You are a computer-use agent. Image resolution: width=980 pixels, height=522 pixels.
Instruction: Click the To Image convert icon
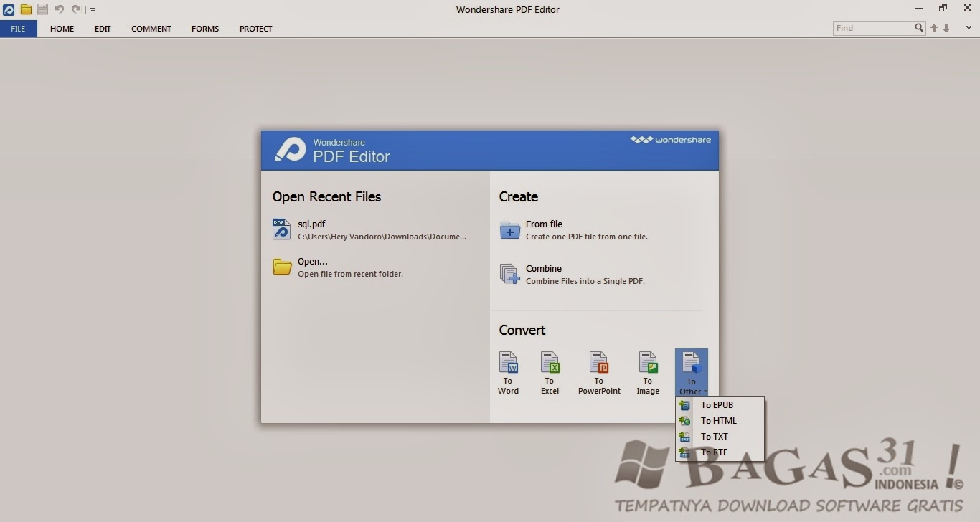click(x=648, y=362)
